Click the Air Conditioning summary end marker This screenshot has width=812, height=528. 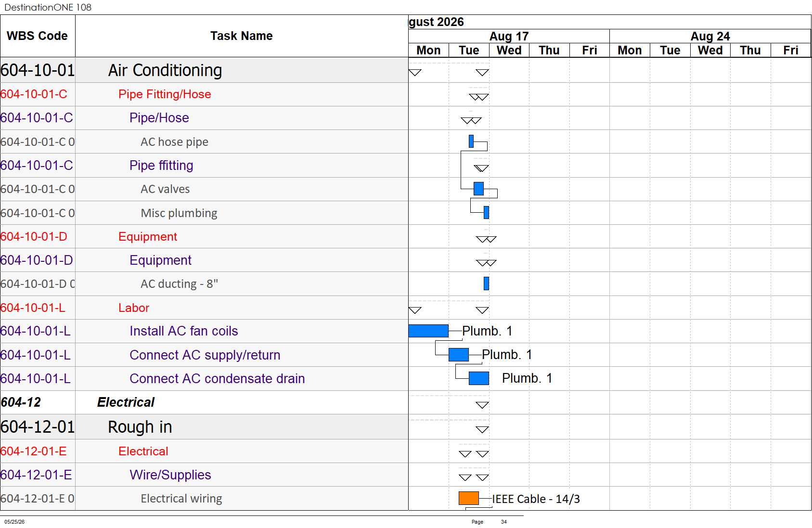482,73
